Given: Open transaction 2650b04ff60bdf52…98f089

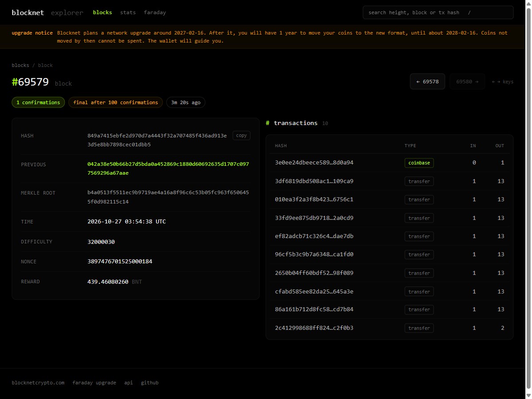Looking at the screenshot, I should 314,273.
